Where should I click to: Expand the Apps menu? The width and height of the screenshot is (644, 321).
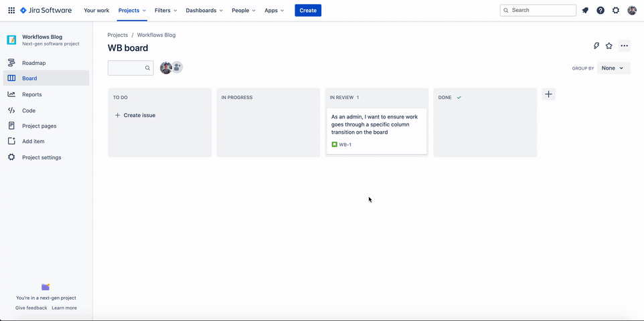274,10
